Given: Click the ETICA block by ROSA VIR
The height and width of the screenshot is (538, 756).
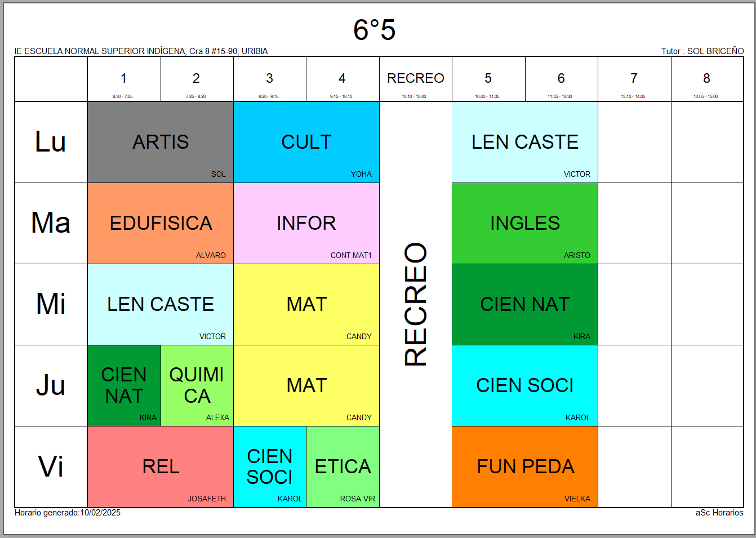Looking at the screenshot, I should point(343,466).
